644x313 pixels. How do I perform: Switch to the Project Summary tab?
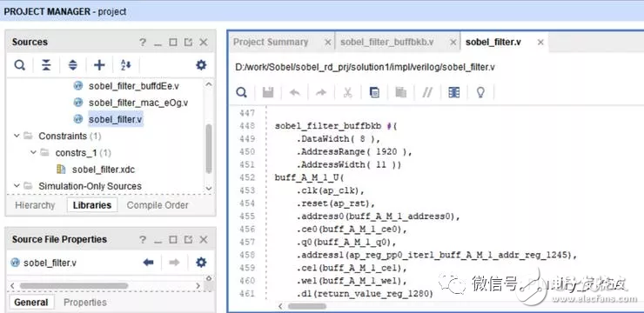pyautogui.click(x=271, y=43)
